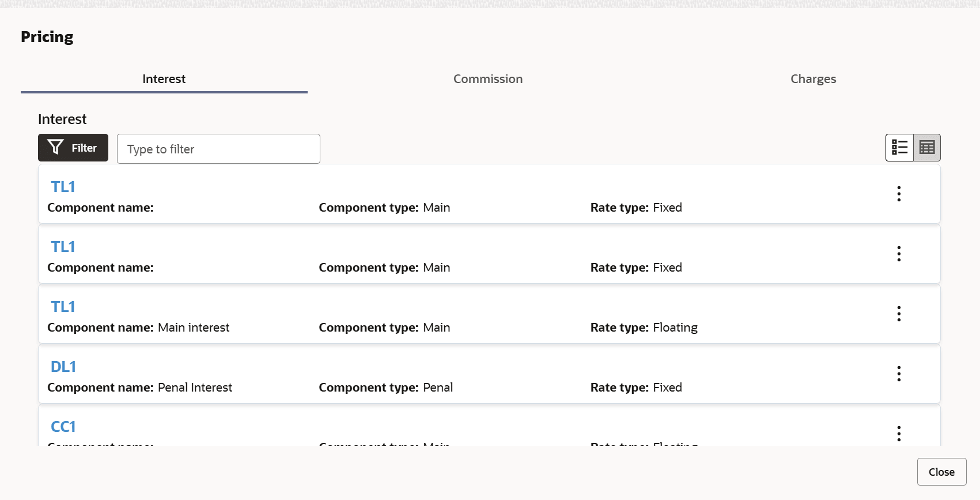
Task: Click 'Fixed' rate type in DL1 row
Action: pyautogui.click(x=667, y=388)
